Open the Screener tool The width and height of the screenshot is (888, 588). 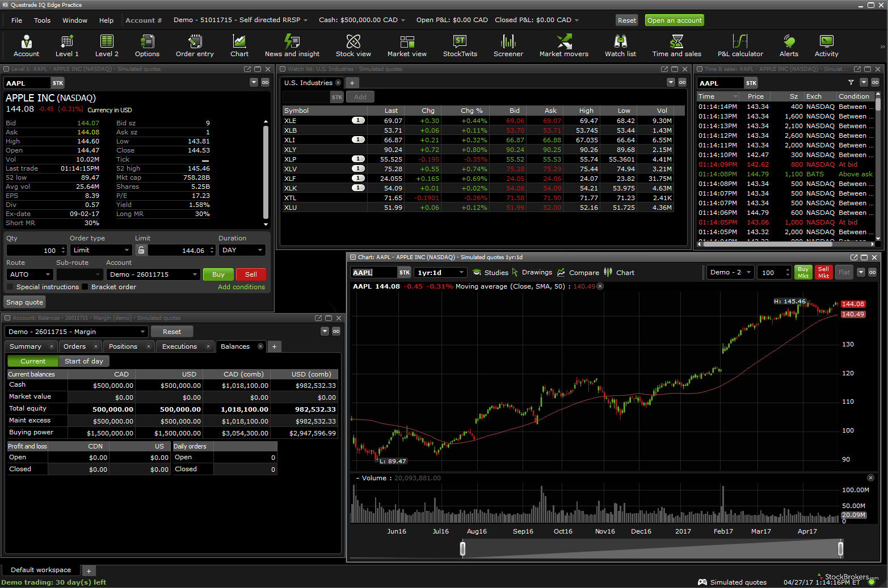[508, 46]
